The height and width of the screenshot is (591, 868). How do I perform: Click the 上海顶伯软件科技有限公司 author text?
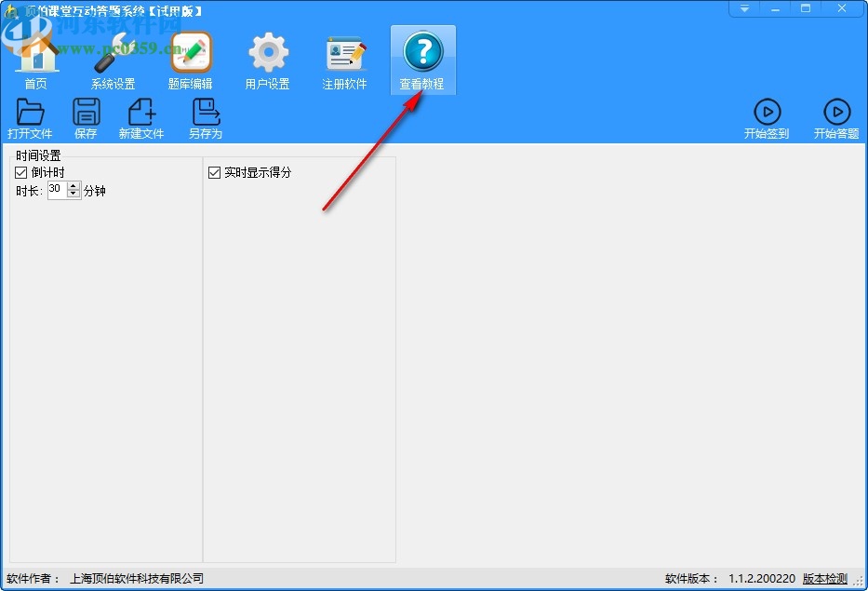pos(136,579)
